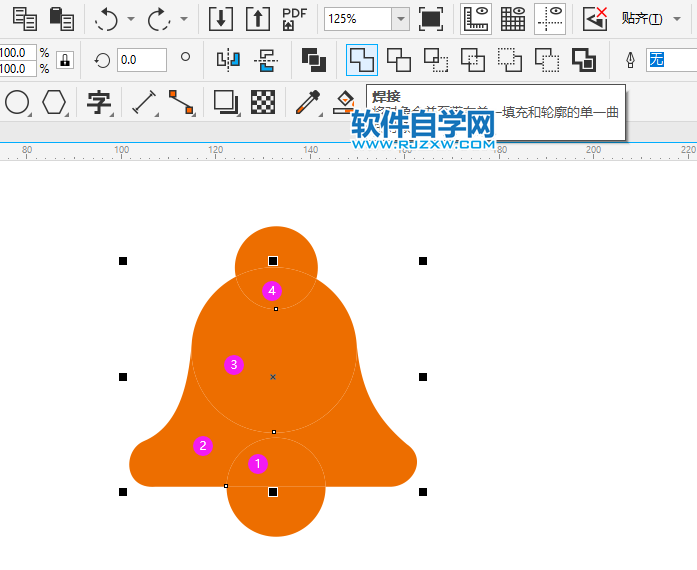Image resolution: width=697 pixels, height=570 pixels.
Task: Click the magenta marker number 3
Action: (x=234, y=365)
